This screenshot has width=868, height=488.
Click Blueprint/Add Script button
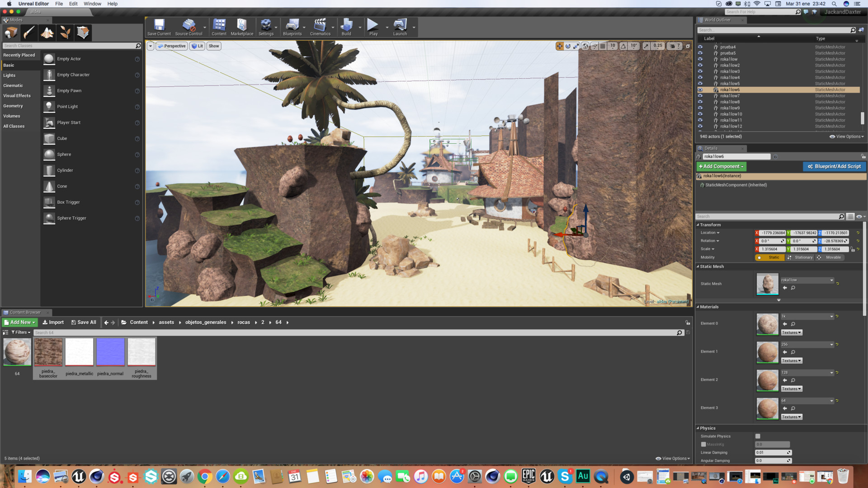point(834,167)
